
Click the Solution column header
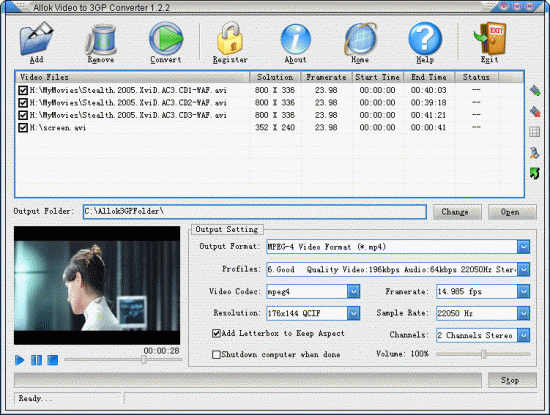[275, 77]
